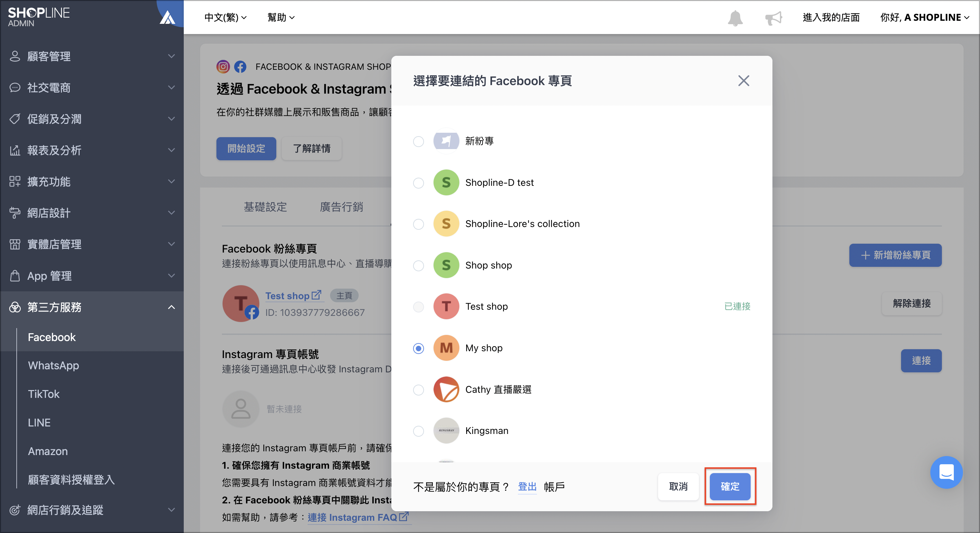Click the Test shop T avatar in dialog

446,306
